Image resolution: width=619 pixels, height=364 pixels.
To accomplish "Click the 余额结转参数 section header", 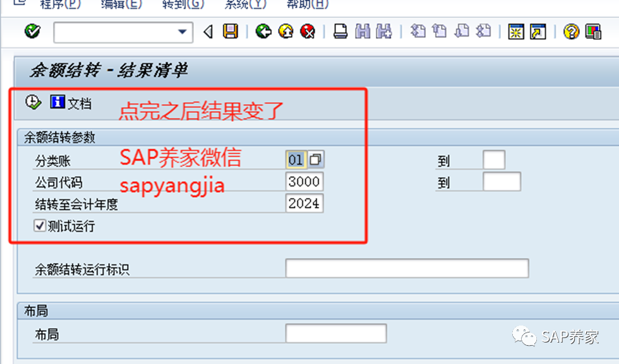I will [59, 138].
